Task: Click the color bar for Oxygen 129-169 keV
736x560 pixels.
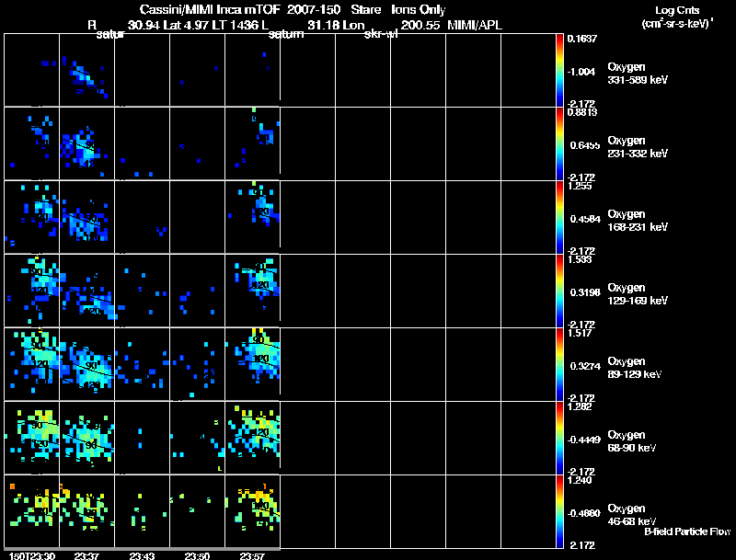Action: pyautogui.click(x=559, y=291)
